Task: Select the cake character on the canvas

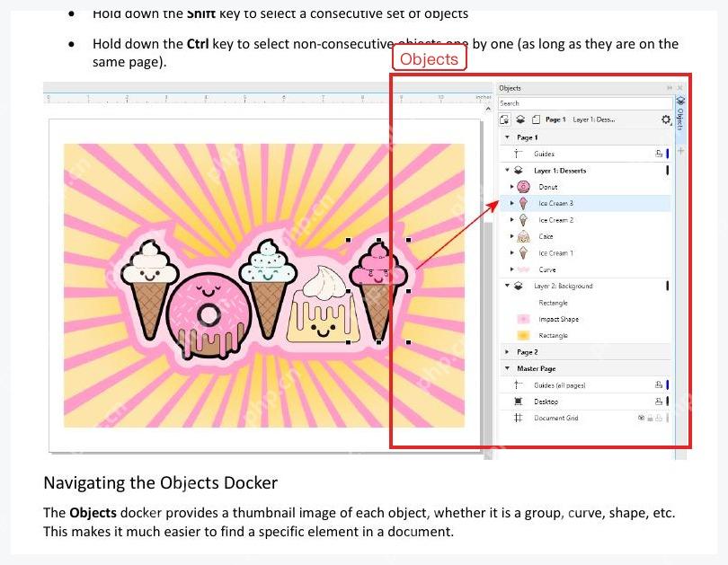Action: click(x=323, y=305)
